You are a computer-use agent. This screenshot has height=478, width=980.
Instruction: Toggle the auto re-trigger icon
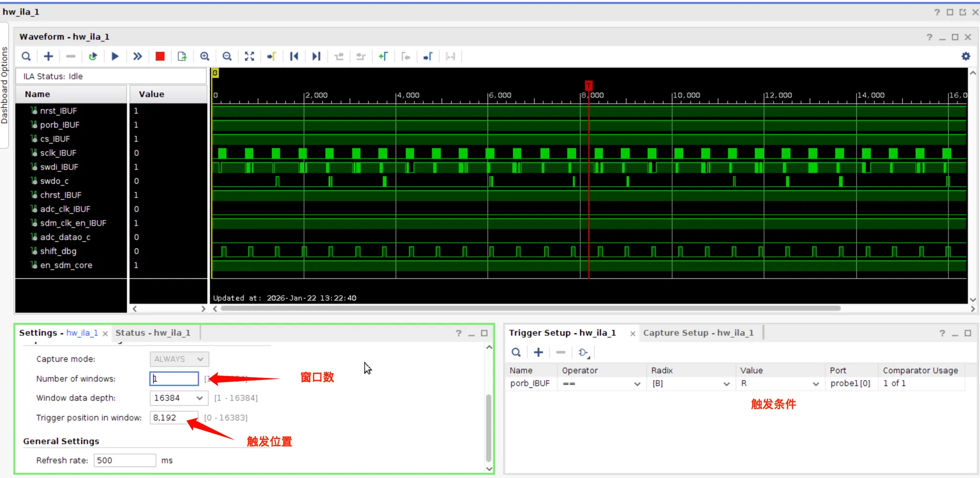(x=93, y=56)
